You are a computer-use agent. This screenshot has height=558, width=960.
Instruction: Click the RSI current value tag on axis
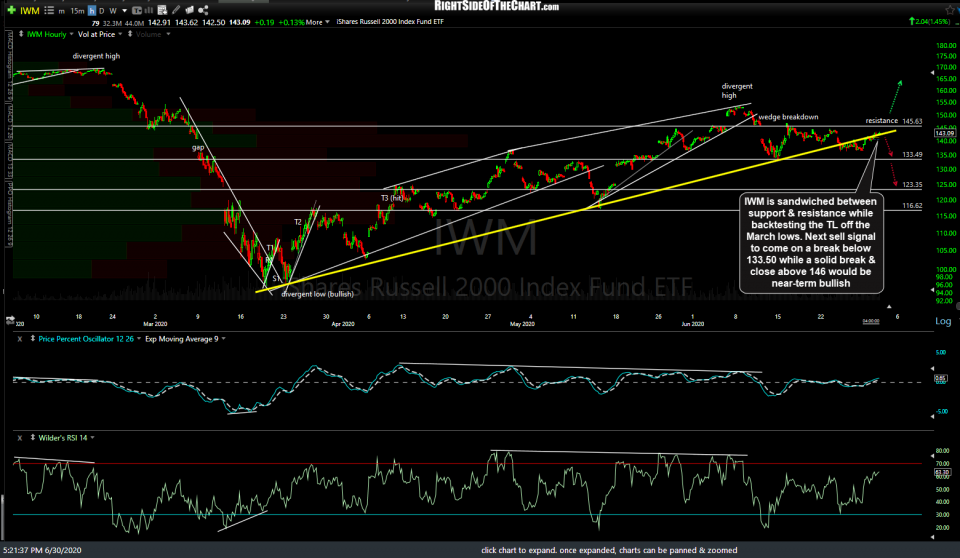(942, 472)
